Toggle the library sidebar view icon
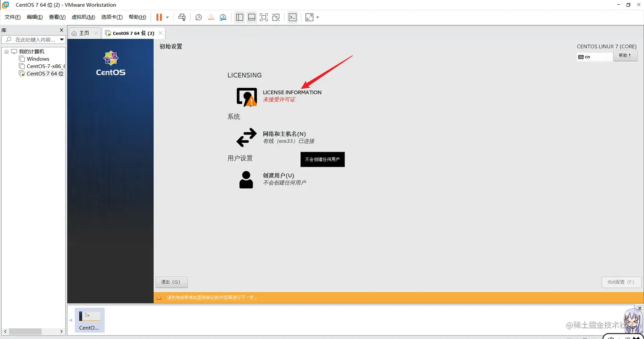Screen dimensions: 644x339 [240, 17]
